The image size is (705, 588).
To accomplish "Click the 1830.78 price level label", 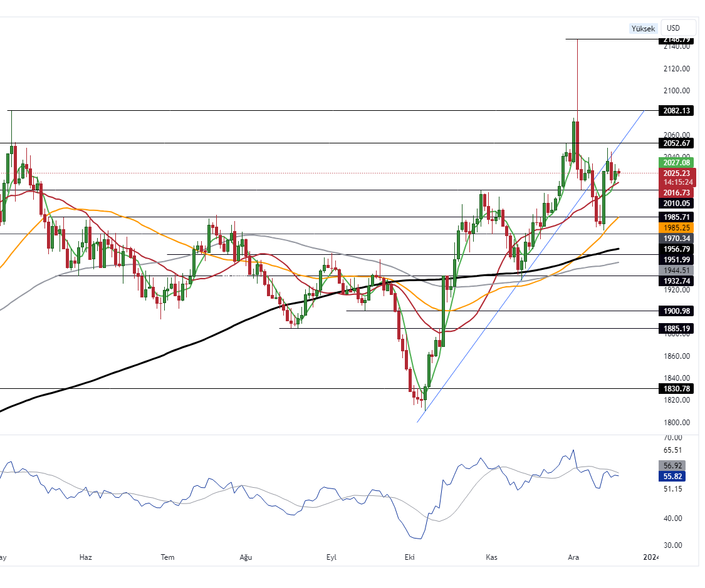I will [676, 389].
